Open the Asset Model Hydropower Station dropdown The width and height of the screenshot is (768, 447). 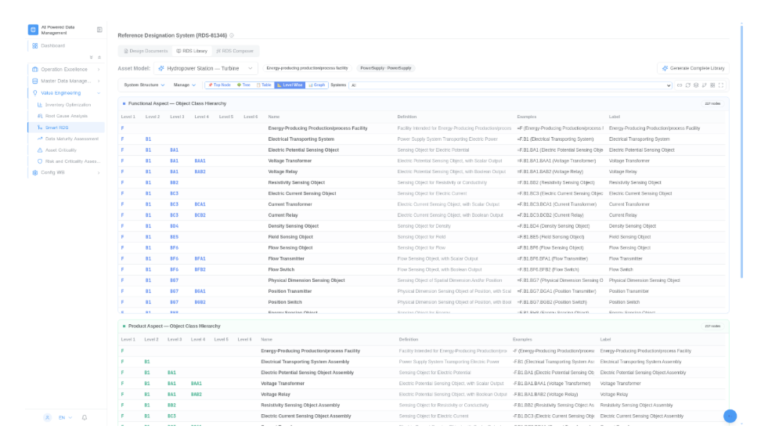[x=206, y=68]
